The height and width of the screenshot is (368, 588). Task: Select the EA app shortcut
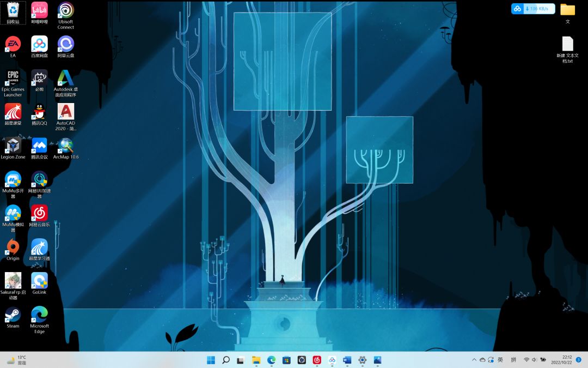[13, 46]
